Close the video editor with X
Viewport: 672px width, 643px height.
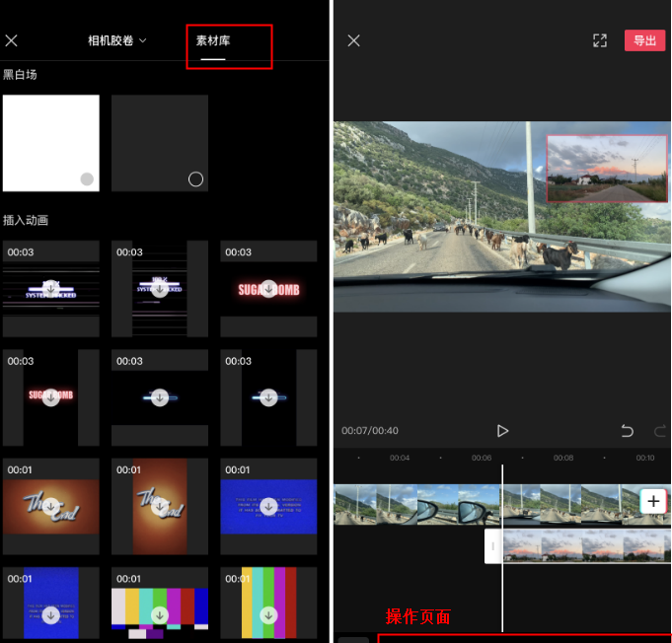tap(354, 40)
